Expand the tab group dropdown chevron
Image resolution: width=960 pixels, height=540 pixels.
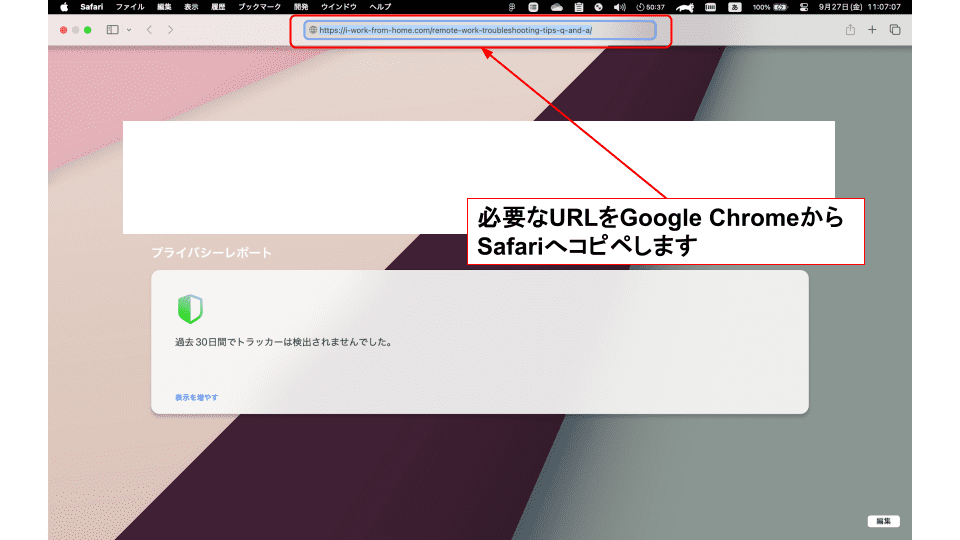click(x=128, y=30)
